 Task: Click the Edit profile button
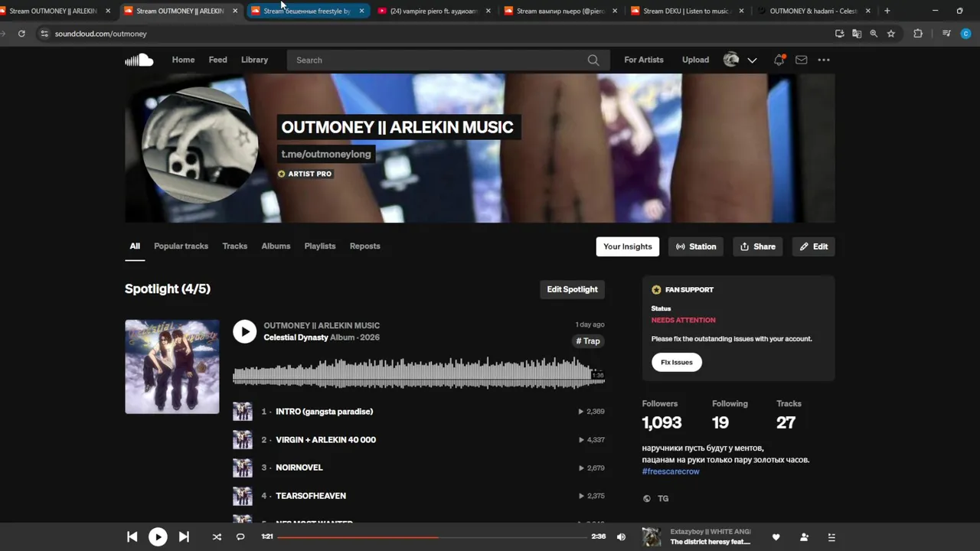[x=813, y=246]
